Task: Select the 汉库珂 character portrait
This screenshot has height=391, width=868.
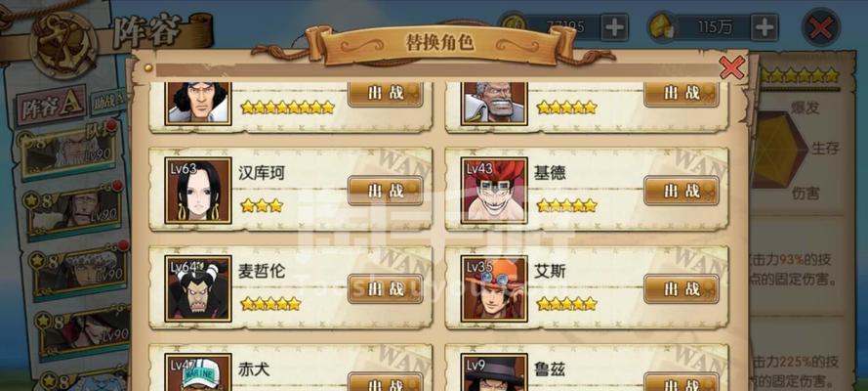Action: (198, 191)
